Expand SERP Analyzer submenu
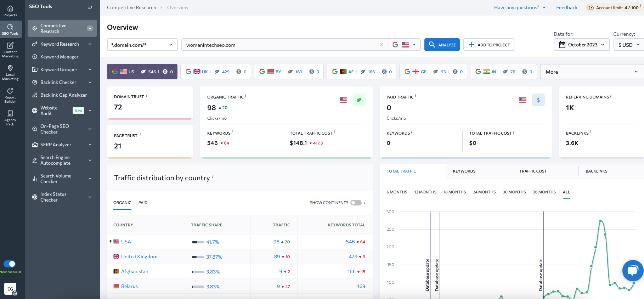The height and width of the screenshot is (299, 644). 90,145
